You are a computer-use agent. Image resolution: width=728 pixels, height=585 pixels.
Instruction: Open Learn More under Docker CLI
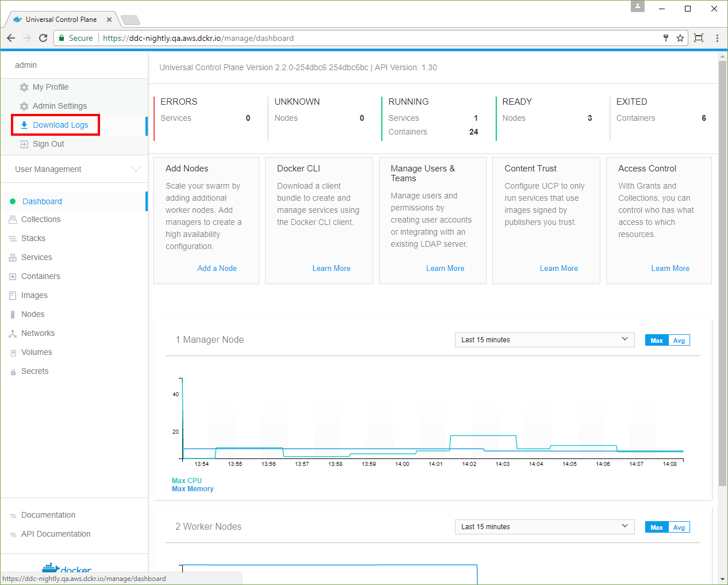(331, 268)
